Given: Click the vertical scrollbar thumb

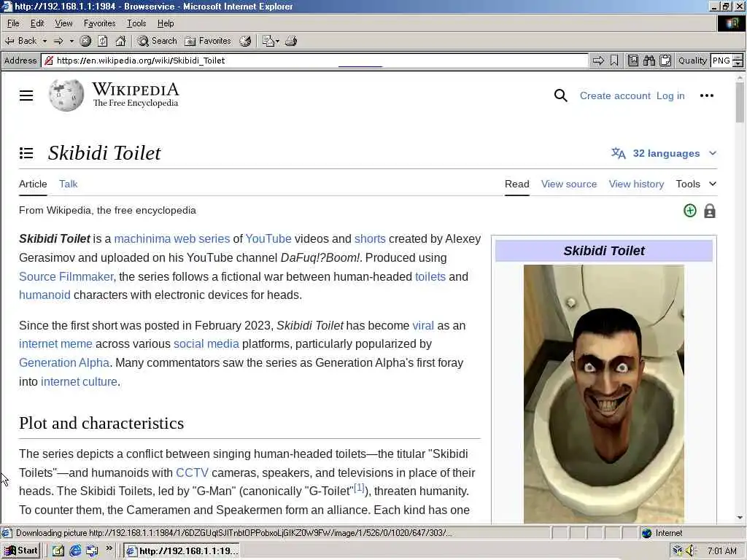Looking at the screenshot, I should point(740,102).
